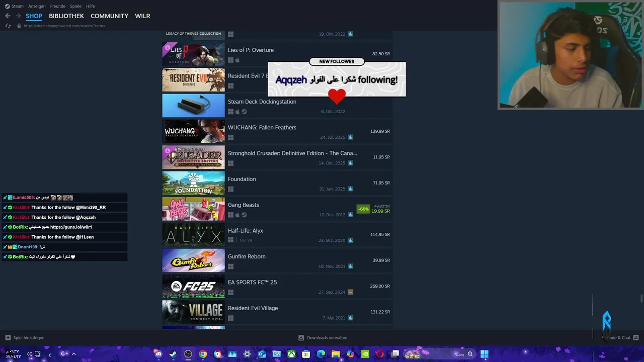
Task: Click the WUCHANG review thumbs-up icon
Action: (351, 137)
